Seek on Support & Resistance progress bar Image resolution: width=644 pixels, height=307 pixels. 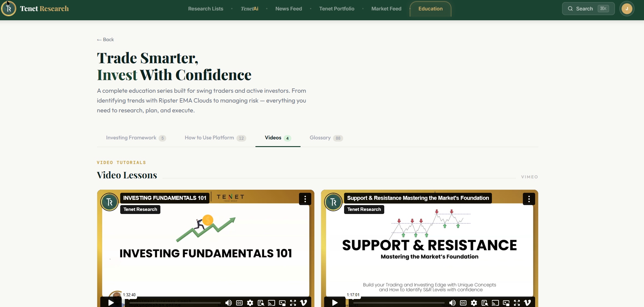tap(399, 303)
